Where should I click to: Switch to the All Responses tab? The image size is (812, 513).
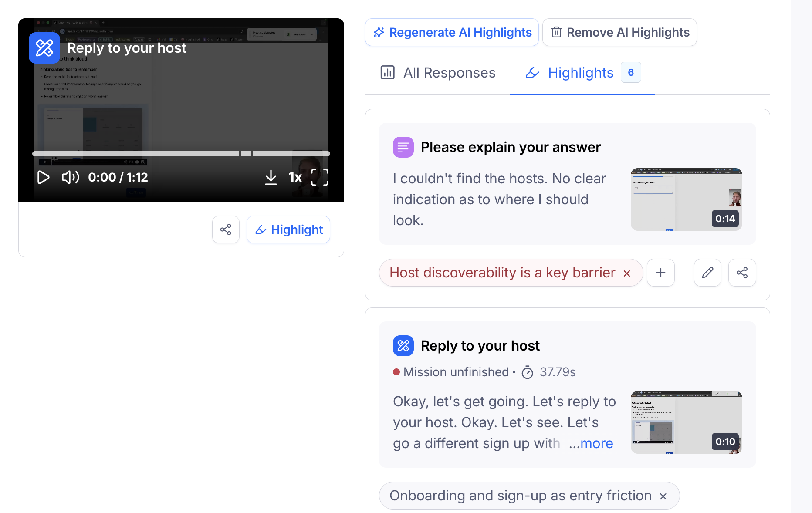[x=437, y=73]
